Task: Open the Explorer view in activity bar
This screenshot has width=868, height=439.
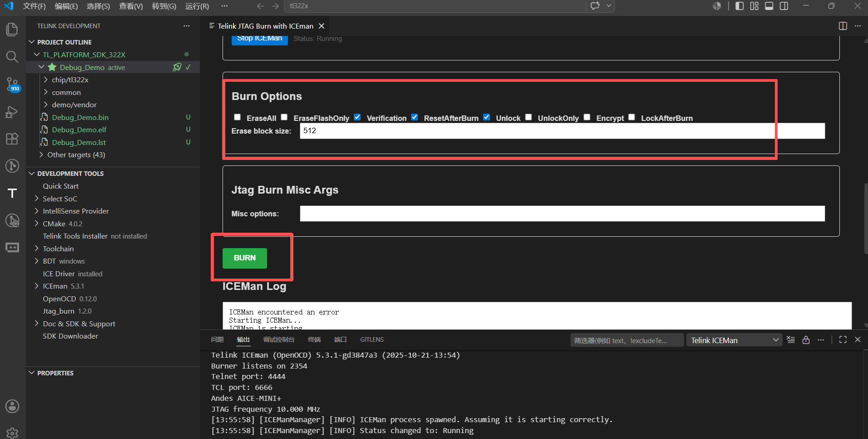Action: [x=12, y=30]
